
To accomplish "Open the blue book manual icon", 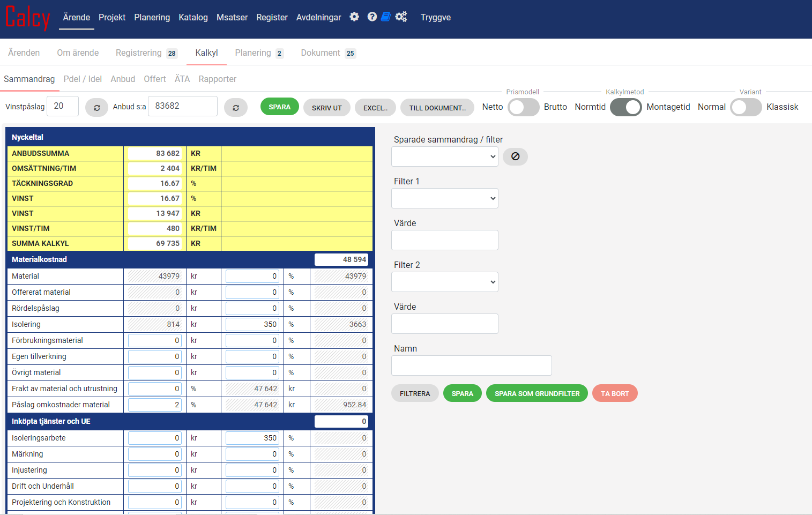I will 385,17.
